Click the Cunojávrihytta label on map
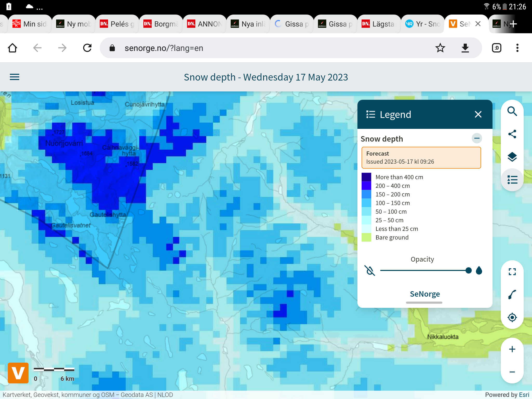532x399 pixels. click(144, 104)
